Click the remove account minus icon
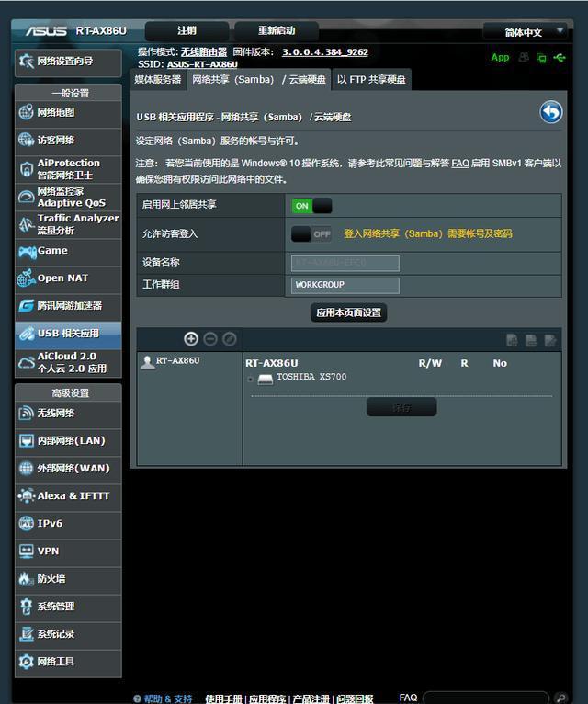 210,339
